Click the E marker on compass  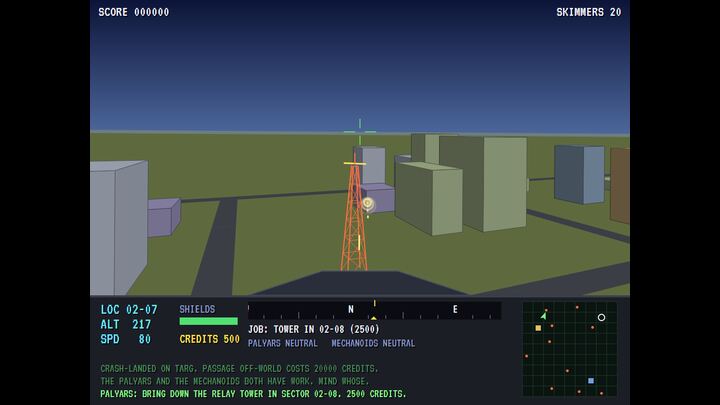point(455,309)
